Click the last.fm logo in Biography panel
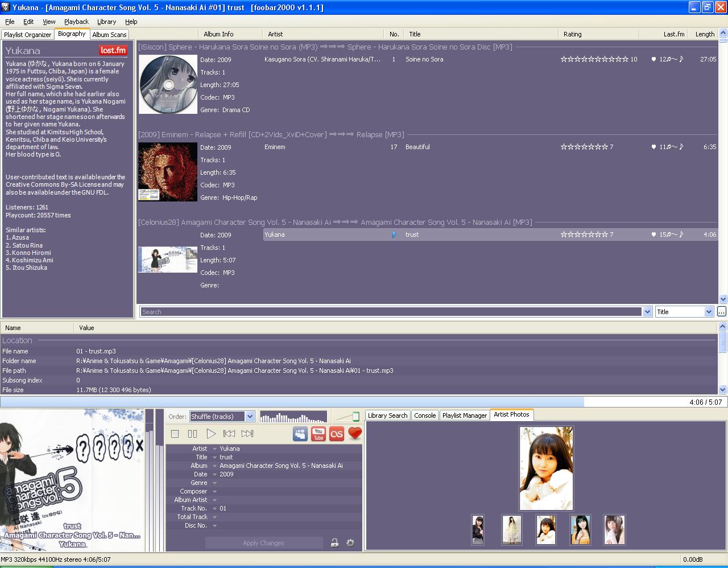The image size is (728, 568). 113,50
